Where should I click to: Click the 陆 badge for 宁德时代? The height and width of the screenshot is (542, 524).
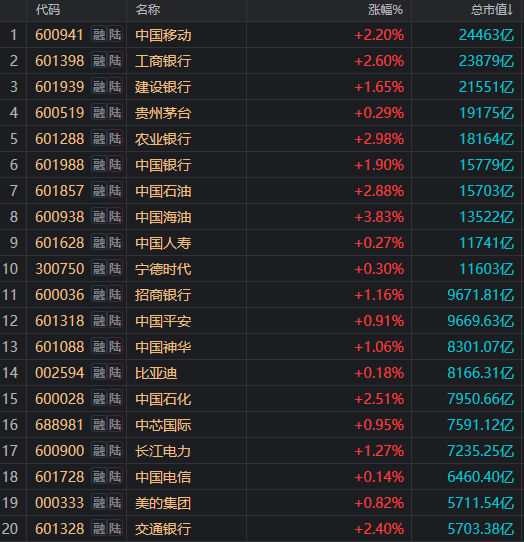point(115,269)
